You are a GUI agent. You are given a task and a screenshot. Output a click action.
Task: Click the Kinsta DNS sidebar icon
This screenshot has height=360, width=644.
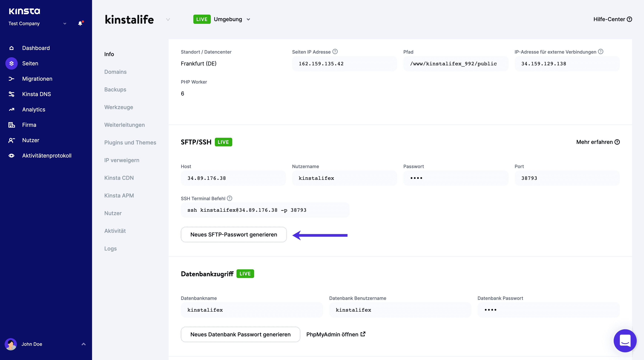click(x=12, y=94)
